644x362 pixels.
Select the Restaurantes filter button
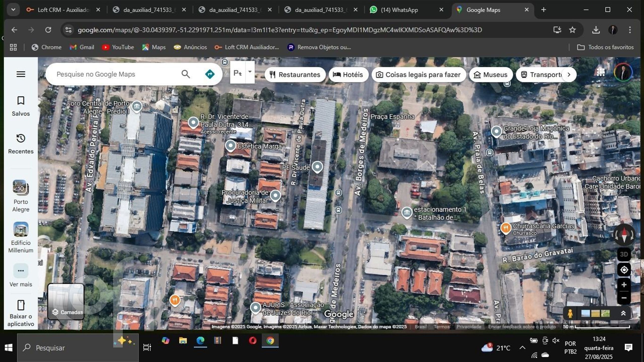pos(295,74)
